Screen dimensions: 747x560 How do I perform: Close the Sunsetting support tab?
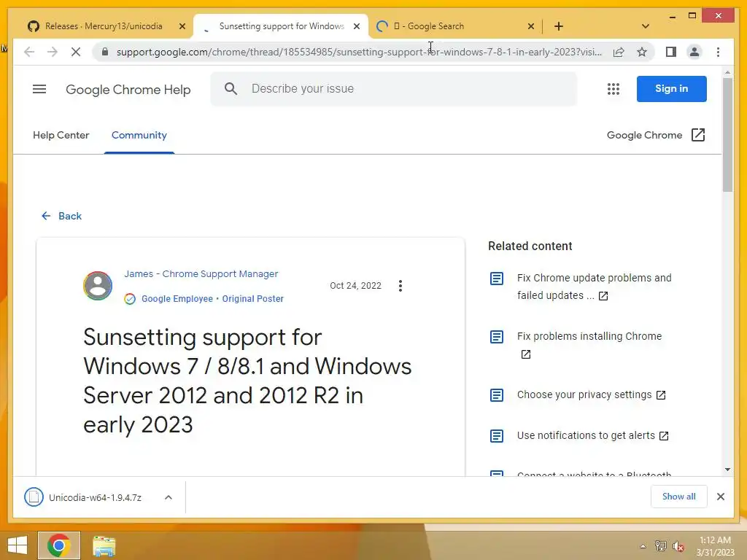pos(356,27)
